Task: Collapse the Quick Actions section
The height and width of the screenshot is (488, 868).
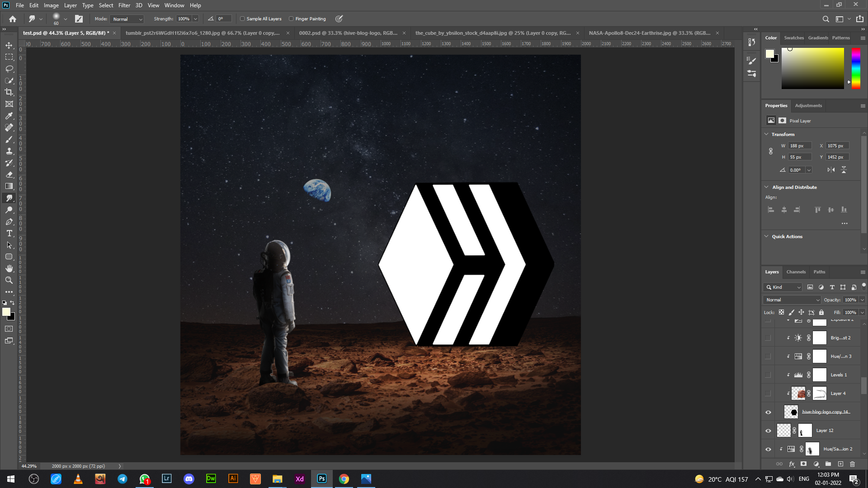Action: (x=766, y=236)
